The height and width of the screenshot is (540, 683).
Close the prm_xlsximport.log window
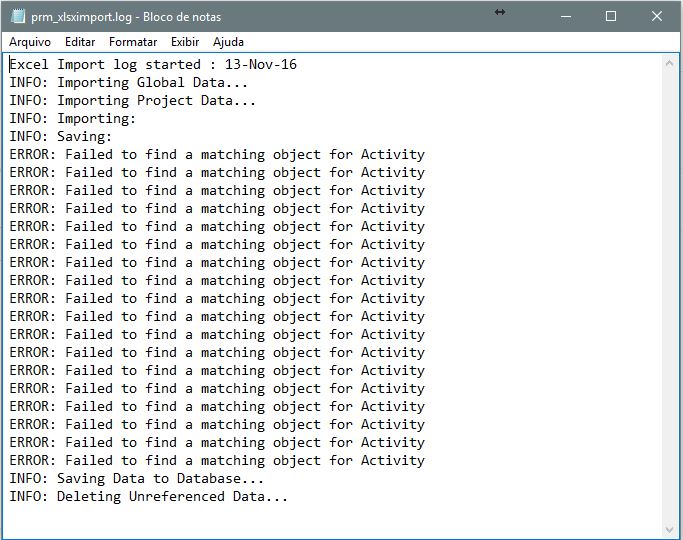coord(656,17)
